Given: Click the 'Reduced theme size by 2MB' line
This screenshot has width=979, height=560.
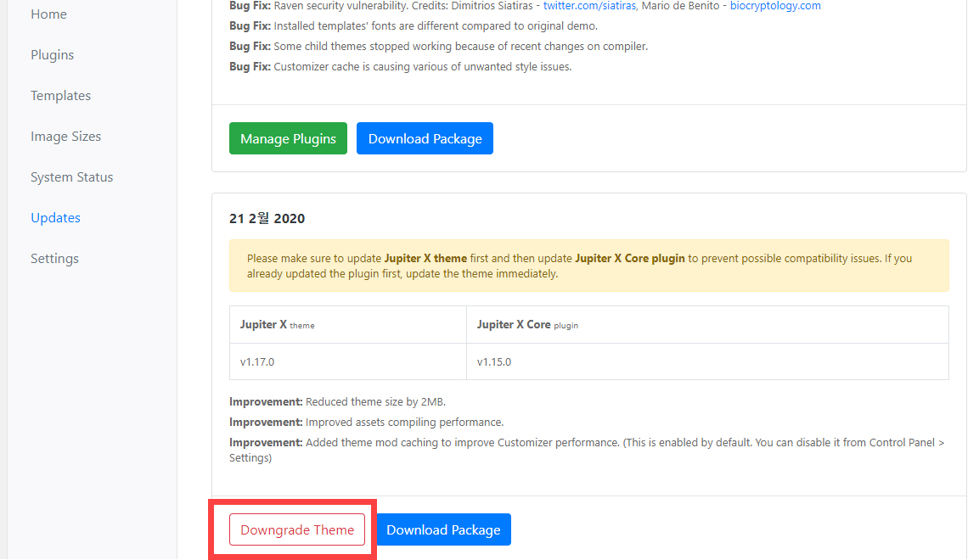Looking at the screenshot, I should tap(337, 401).
